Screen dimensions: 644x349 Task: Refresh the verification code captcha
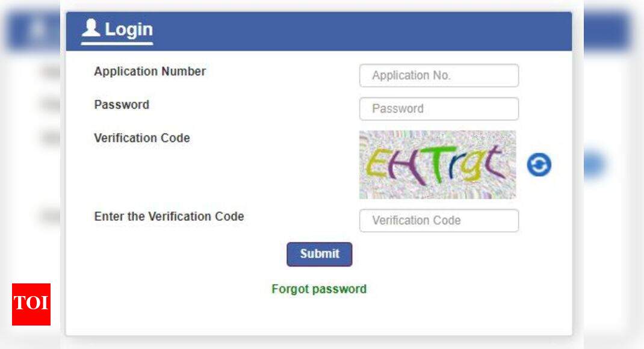[x=539, y=165]
